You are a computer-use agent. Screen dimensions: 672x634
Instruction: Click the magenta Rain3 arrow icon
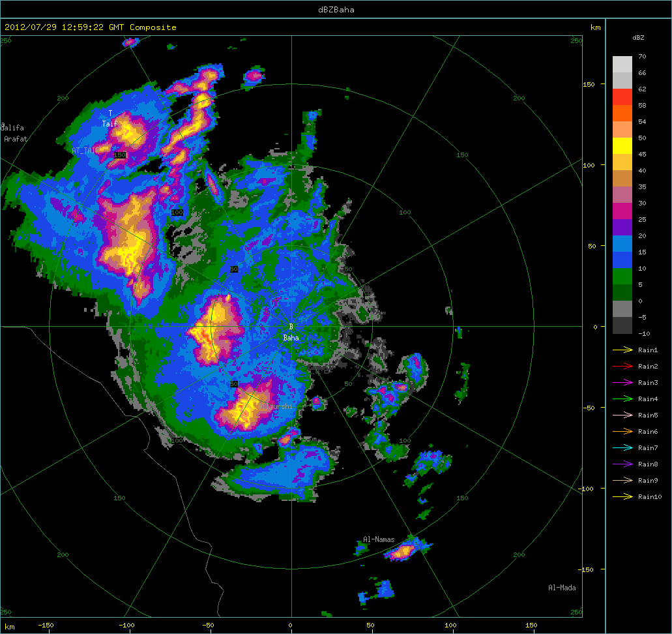(622, 383)
